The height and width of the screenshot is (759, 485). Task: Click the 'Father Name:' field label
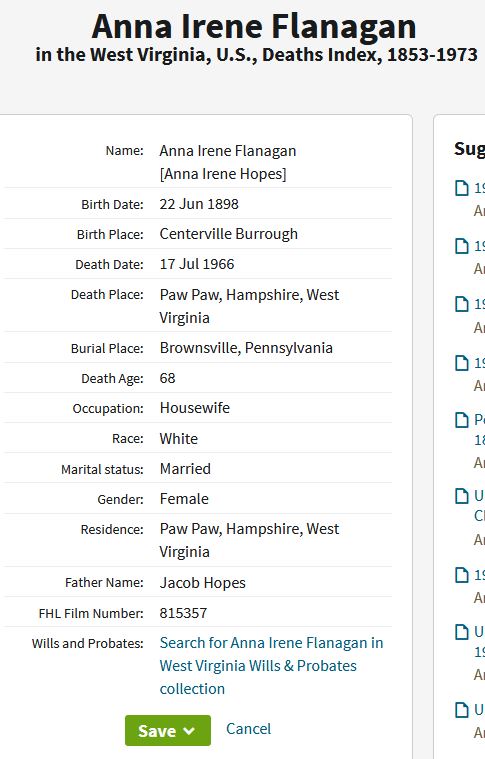point(104,582)
